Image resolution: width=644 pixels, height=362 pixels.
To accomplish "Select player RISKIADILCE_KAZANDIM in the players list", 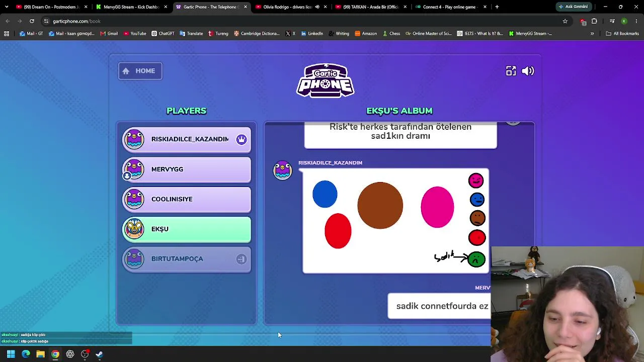I will [187, 139].
